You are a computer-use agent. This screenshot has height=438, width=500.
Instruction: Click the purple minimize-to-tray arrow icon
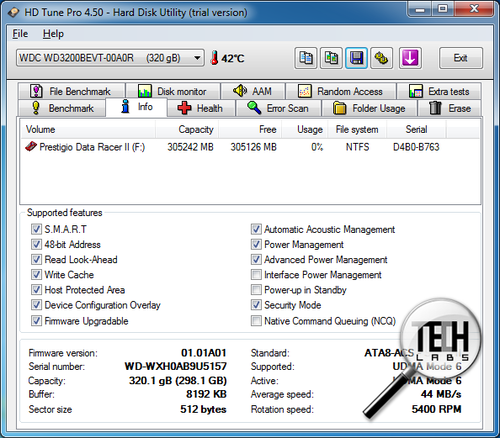[x=410, y=58]
